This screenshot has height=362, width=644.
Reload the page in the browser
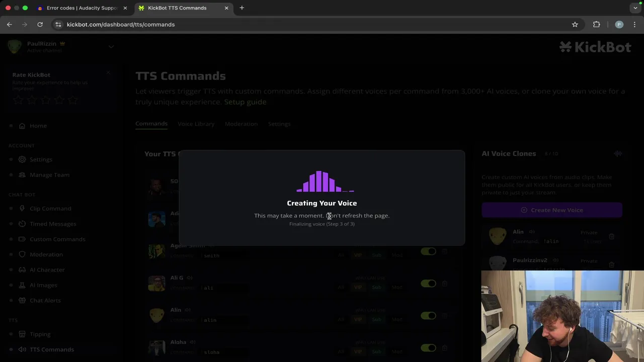[40, 24]
